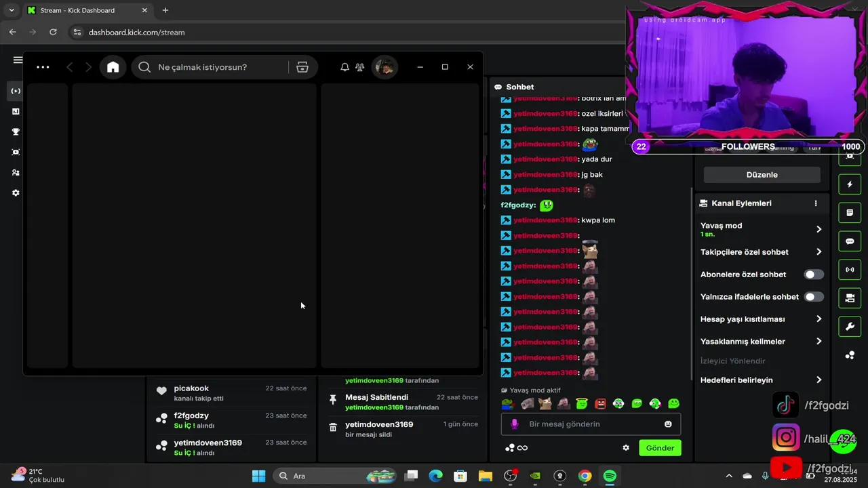Viewport: 868px width, 488px height.
Task: Click f2fgodzy username in chat
Action: (x=518, y=205)
